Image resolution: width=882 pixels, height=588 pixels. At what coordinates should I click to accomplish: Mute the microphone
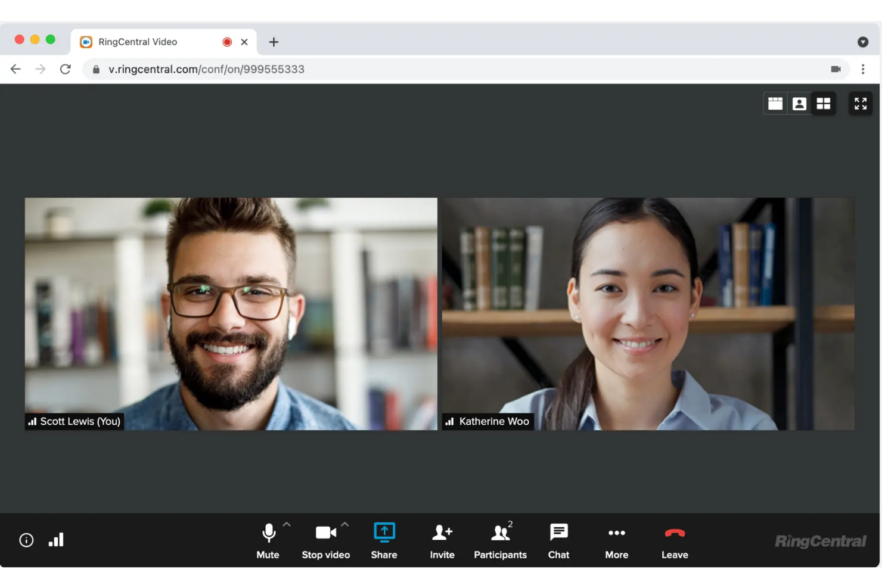(x=268, y=541)
